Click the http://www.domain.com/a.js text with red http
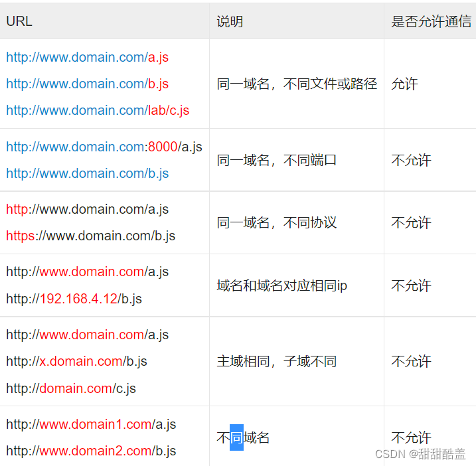The width and height of the screenshot is (476, 466). point(88,210)
